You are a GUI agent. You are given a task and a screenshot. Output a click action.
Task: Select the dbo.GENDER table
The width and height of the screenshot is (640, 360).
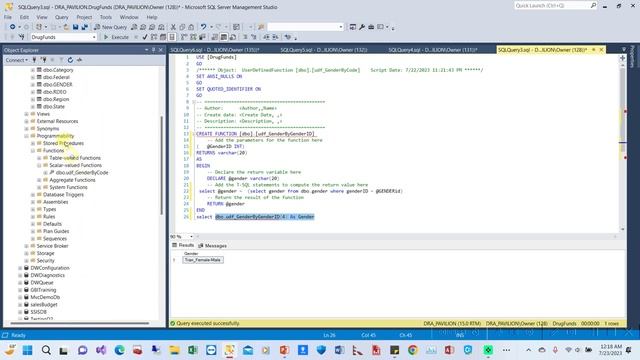58,84
